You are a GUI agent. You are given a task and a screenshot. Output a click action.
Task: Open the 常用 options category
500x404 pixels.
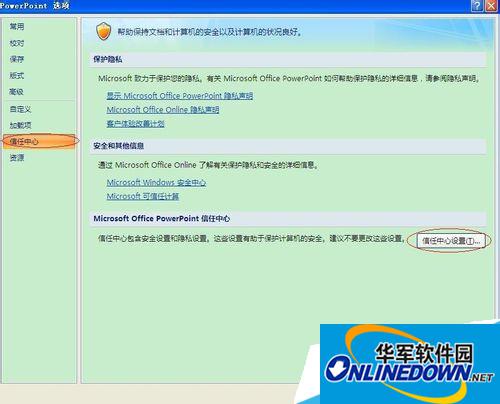17,26
